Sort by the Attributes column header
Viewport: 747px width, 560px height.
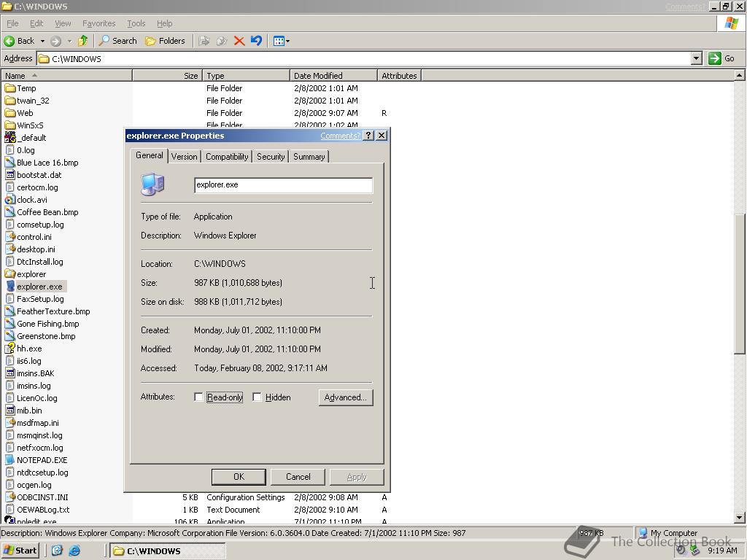[x=399, y=76]
